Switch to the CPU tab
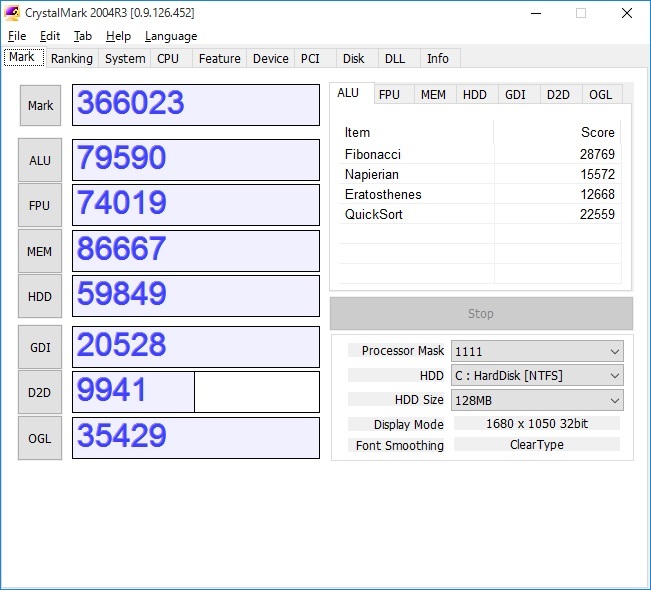The height and width of the screenshot is (590, 651). [x=171, y=59]
